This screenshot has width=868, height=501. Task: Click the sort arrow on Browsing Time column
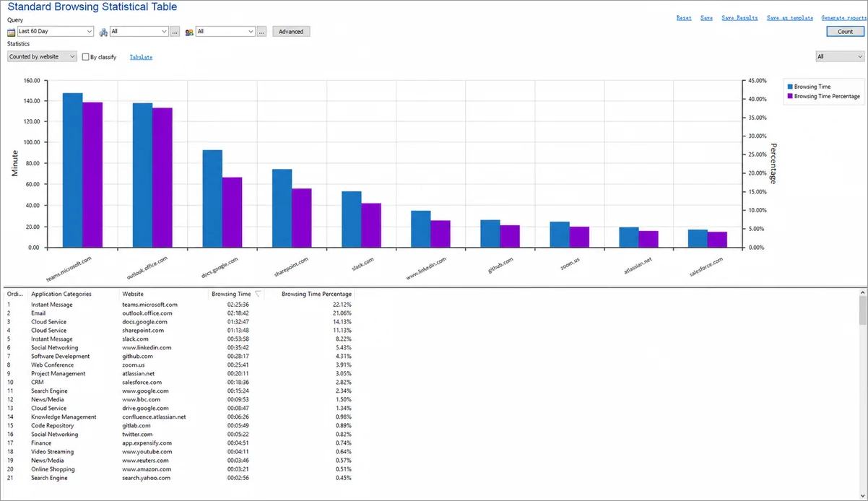(x=259, y=294)
